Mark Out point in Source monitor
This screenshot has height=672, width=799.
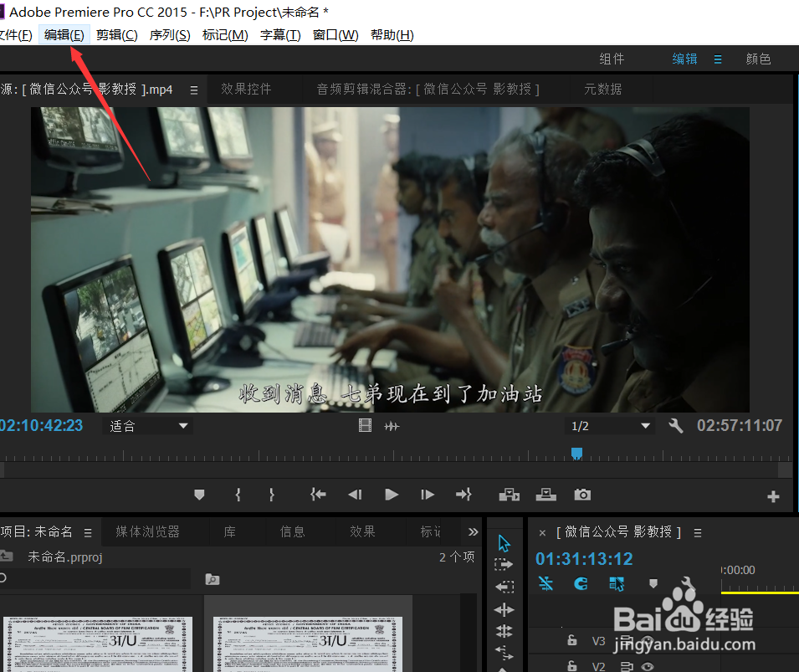click(272, 495)
